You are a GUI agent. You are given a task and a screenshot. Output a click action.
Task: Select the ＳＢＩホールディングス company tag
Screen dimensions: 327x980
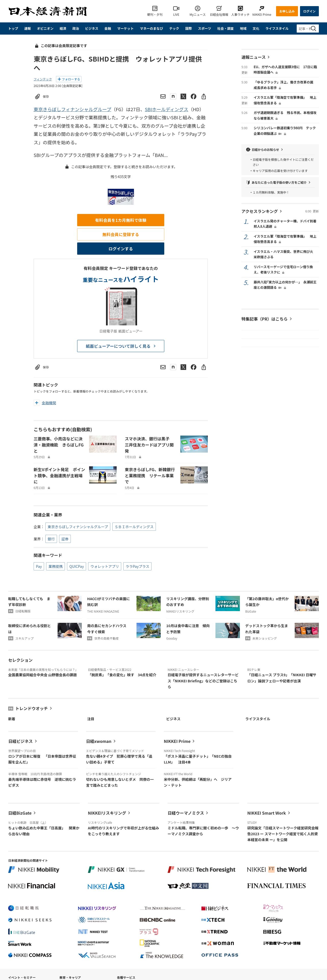point(134,527)
